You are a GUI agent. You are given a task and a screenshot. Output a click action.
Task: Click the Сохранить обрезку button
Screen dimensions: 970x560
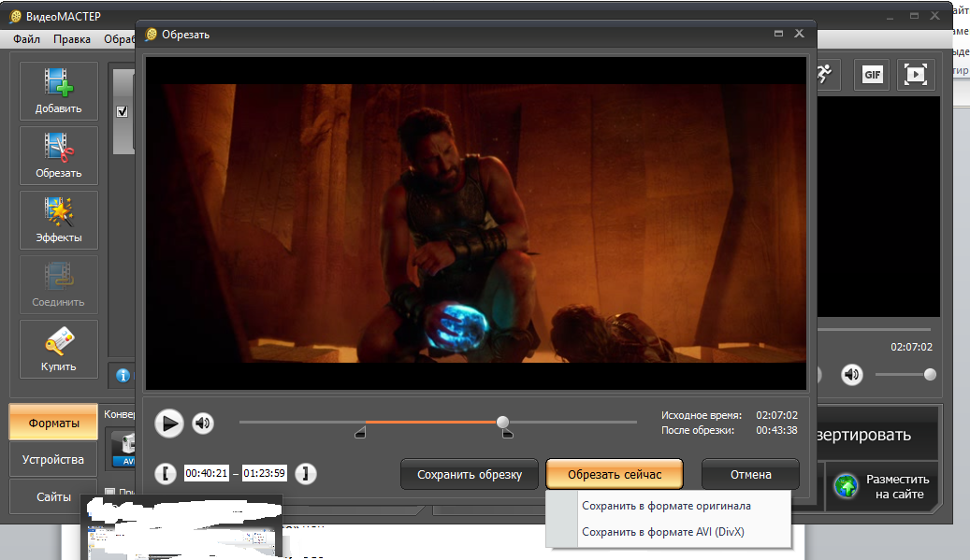470,475
